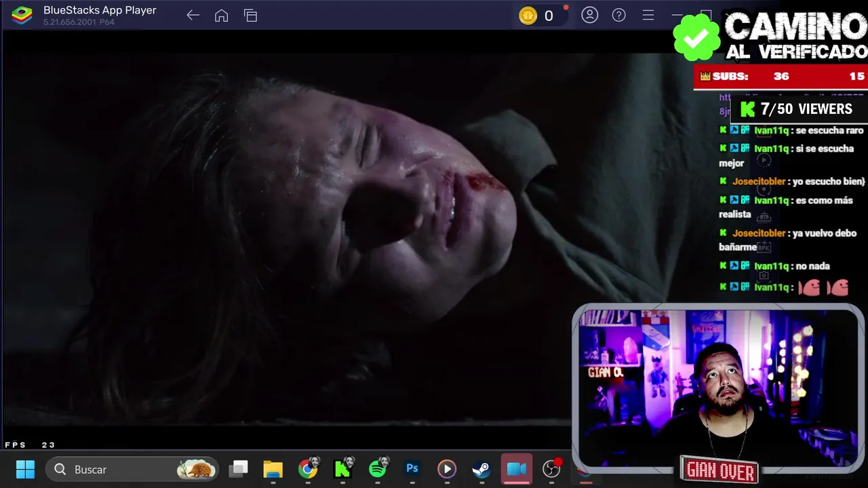Open the BlueStacks help question-mark icon
This screenshot has height=488, width=868.
point(619,15)
